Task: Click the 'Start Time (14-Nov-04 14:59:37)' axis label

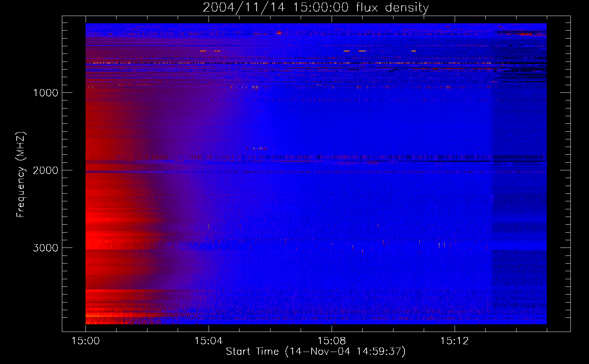Action: pyautogui.click(x=316, y=352)
